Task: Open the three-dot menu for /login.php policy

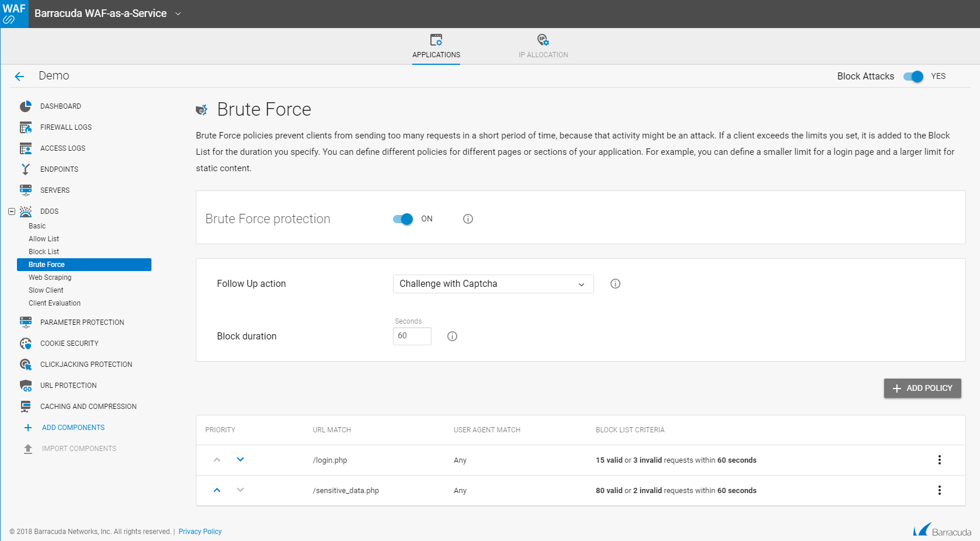Action: 939,460
